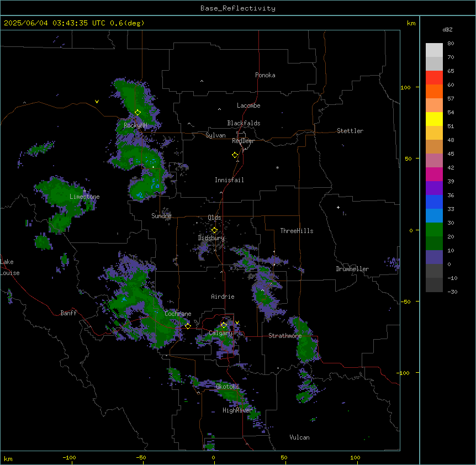Click the Didsbury town label
The width and height of the screenshot is (476, 465).
click(211, 238)
